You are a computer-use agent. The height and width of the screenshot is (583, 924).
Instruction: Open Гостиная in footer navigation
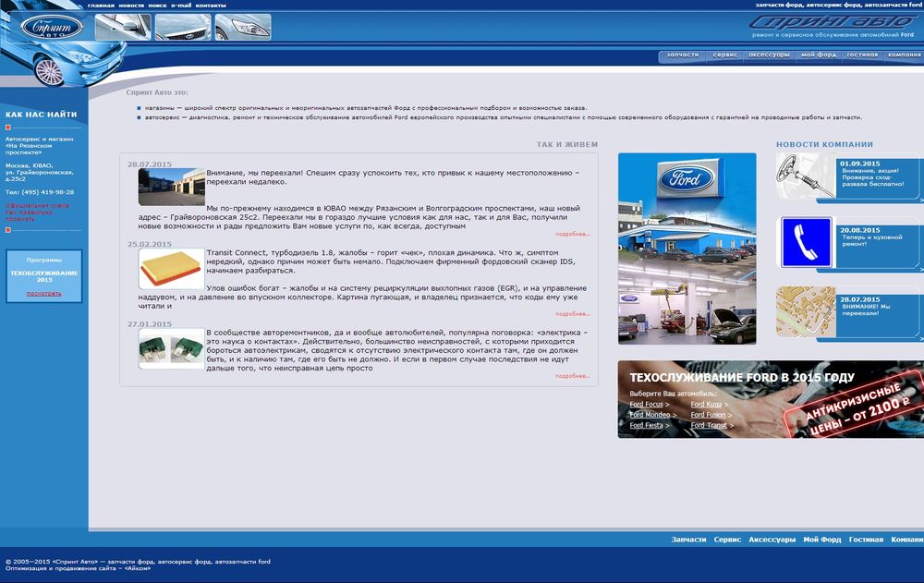click(866, 540)
